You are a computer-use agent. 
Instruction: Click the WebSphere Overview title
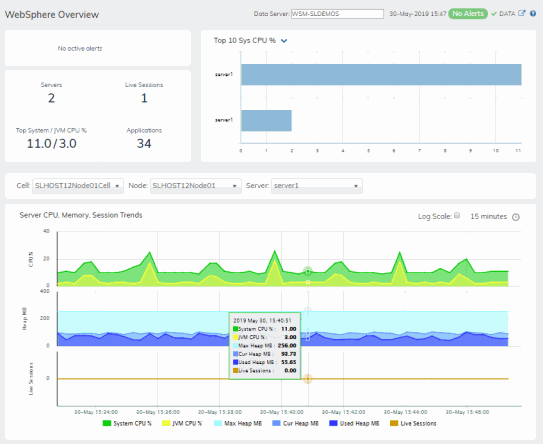52,15
